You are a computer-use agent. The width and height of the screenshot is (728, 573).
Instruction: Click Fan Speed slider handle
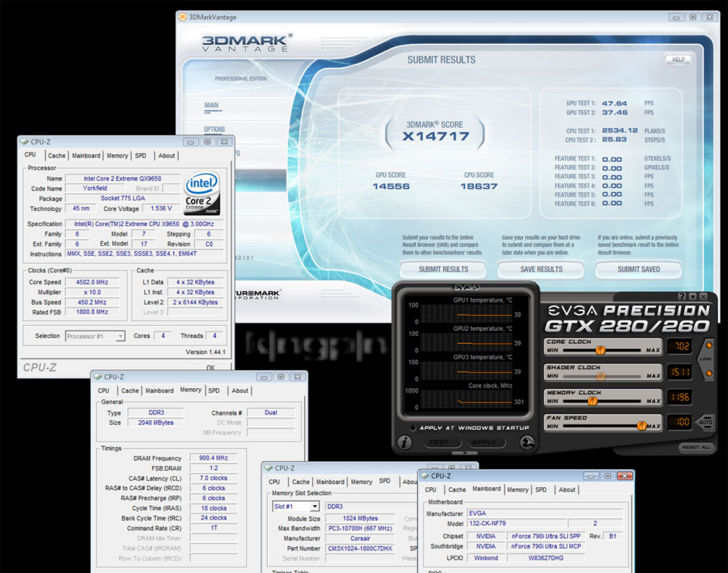coord(642,426)
